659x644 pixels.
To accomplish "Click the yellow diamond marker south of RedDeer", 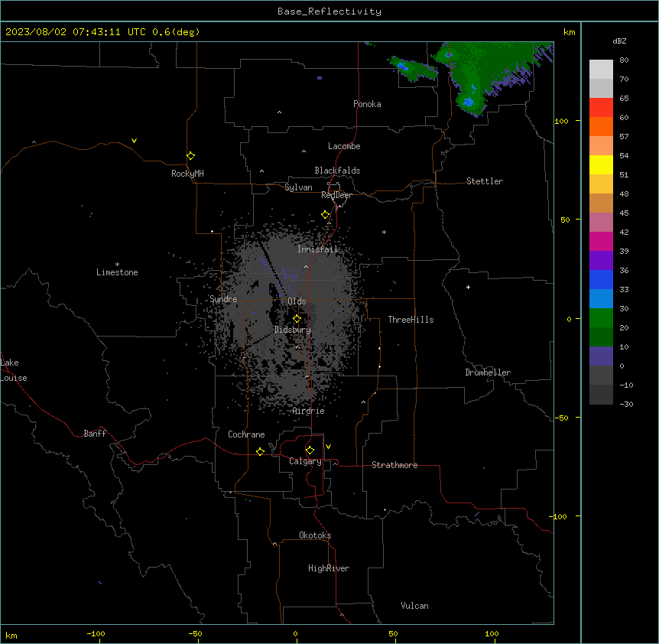I will click(326, 215).
